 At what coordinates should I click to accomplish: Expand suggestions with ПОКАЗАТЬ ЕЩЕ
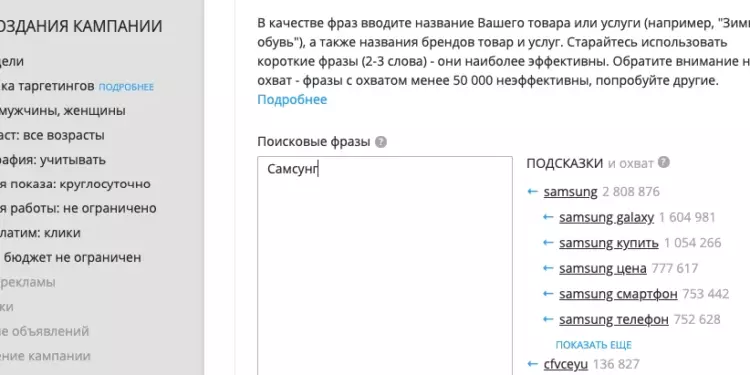click(x=594, y=345)
